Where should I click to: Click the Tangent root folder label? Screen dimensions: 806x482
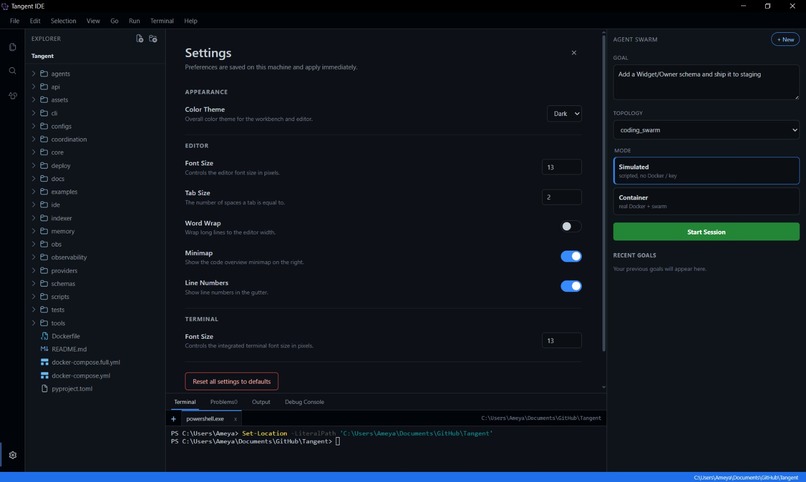click(x=42, y=56)
